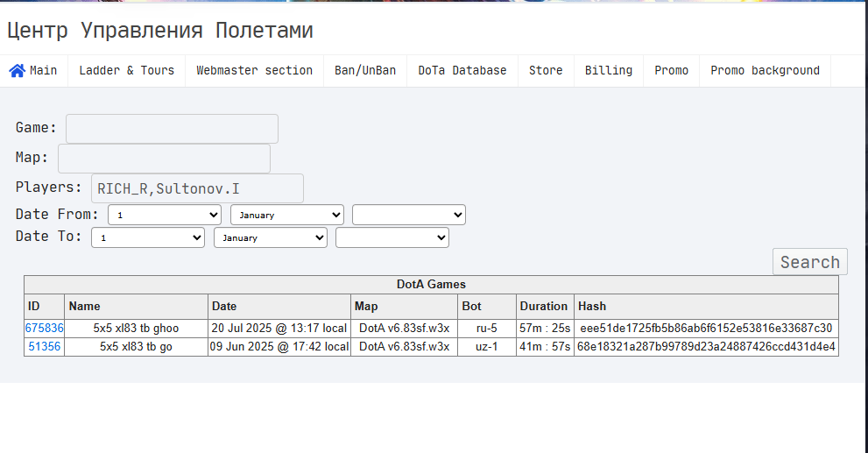Focus the Map input field
The height and width of the screenshot is (453, 868).
click(x=165, y=159)
